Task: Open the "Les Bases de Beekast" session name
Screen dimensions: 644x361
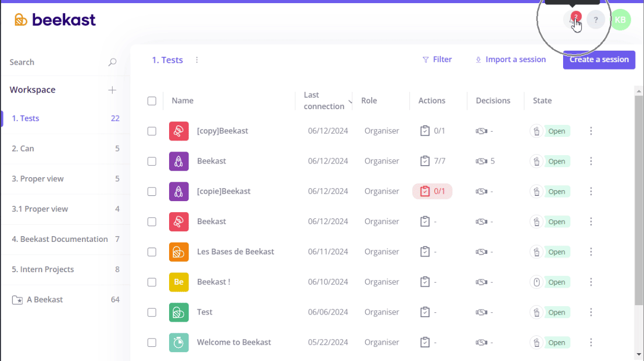Action: (x=235, y=252)
